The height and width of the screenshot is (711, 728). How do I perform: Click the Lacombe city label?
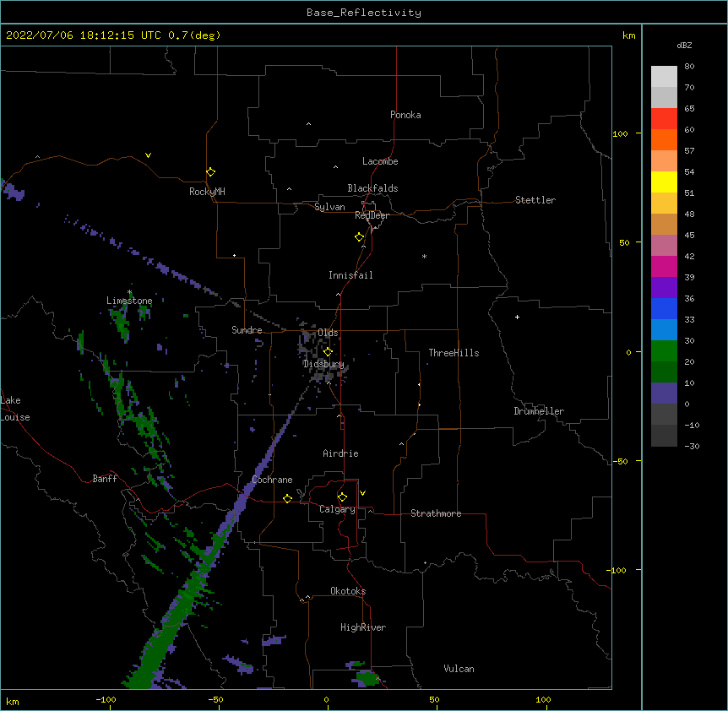pyautogui.click(x=380, y=161)
